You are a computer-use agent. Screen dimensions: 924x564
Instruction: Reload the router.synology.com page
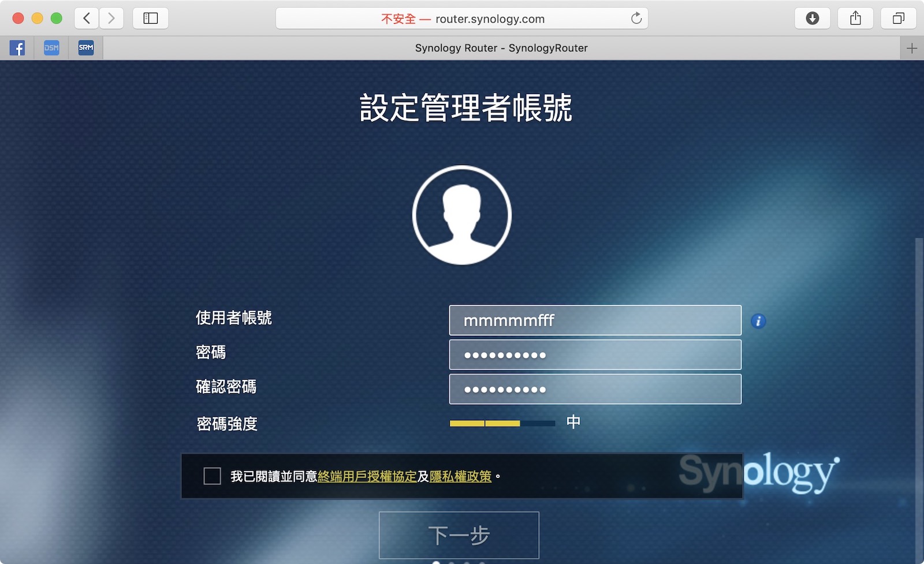click(x=636, y=18)
